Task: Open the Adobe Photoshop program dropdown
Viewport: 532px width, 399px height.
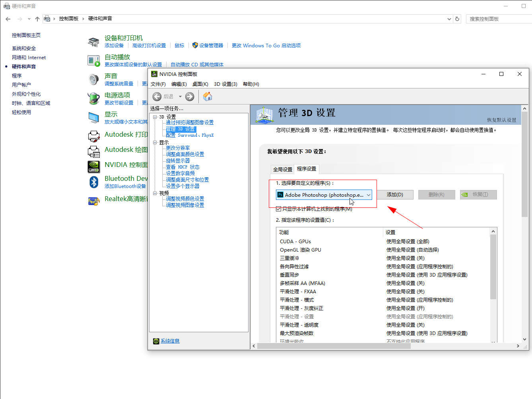Action: pyautogui.click(x=324, y=195)
